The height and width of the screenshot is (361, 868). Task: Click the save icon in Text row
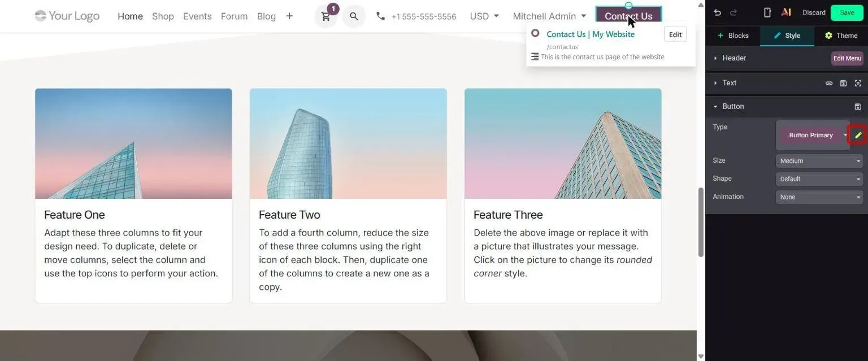click(843, 83)
